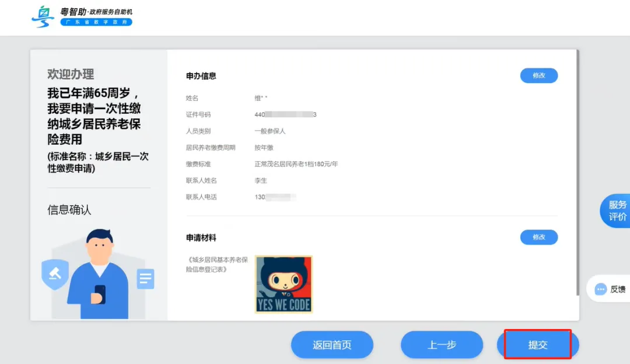The height and width of the screenshot is (364, 630).
Task: Open the YES WE CODE uploaded thumbnail
Action: [x=283, y=284]
